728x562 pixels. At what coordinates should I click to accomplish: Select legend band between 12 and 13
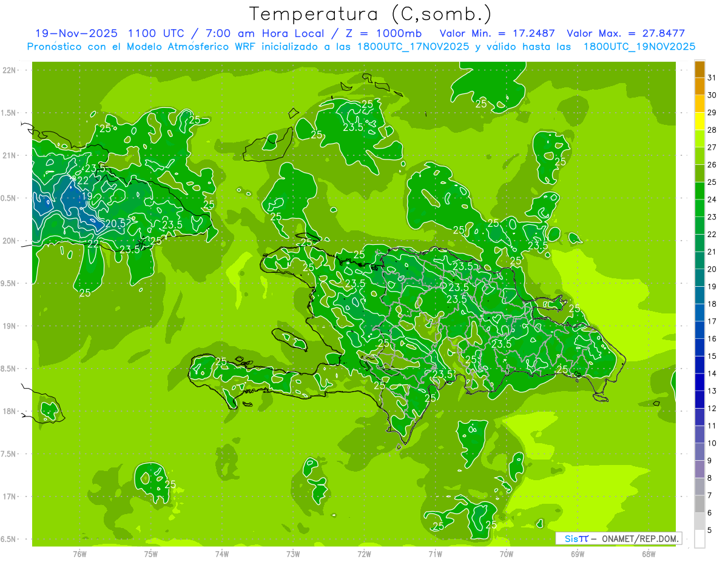point(699,400)
